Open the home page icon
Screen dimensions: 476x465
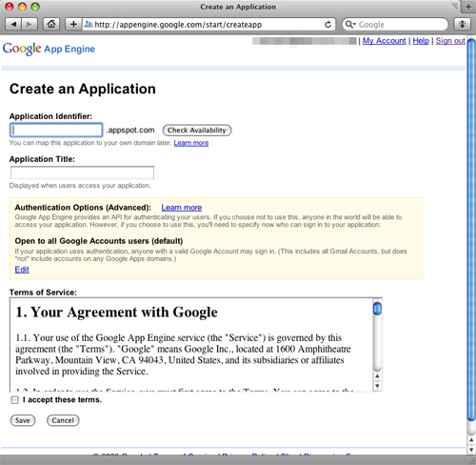[51, 25]
